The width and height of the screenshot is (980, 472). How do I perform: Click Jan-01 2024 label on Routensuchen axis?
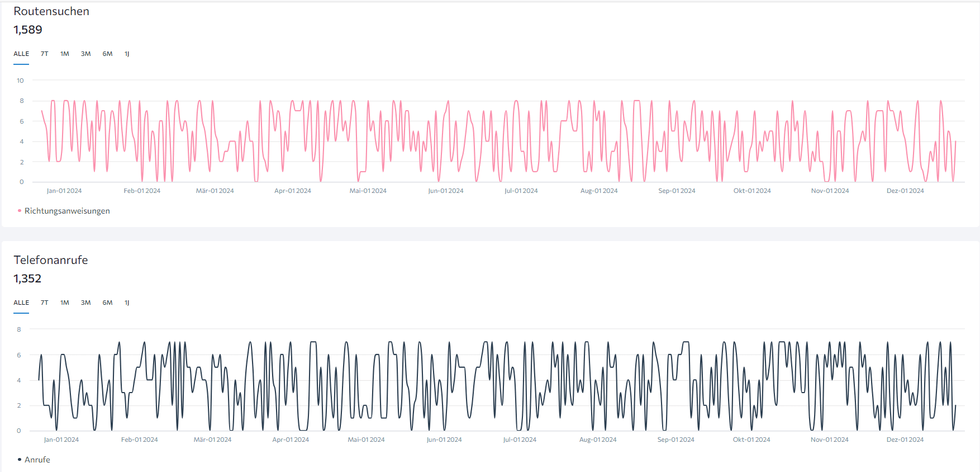64,191
